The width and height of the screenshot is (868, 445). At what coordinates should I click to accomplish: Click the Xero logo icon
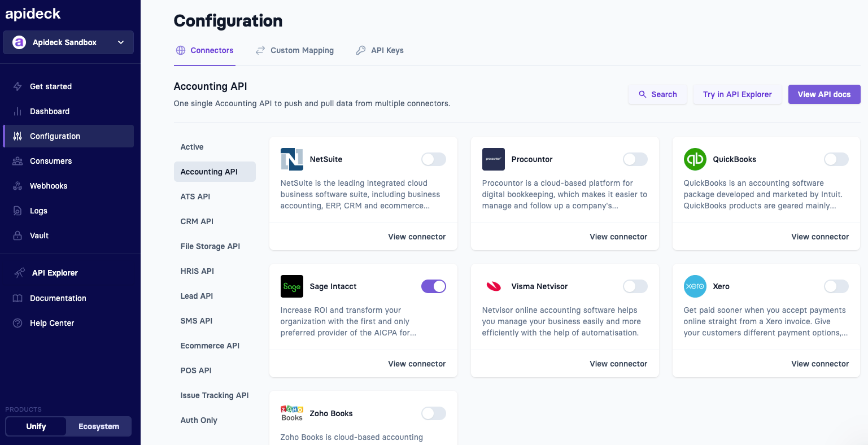(695, 286)
